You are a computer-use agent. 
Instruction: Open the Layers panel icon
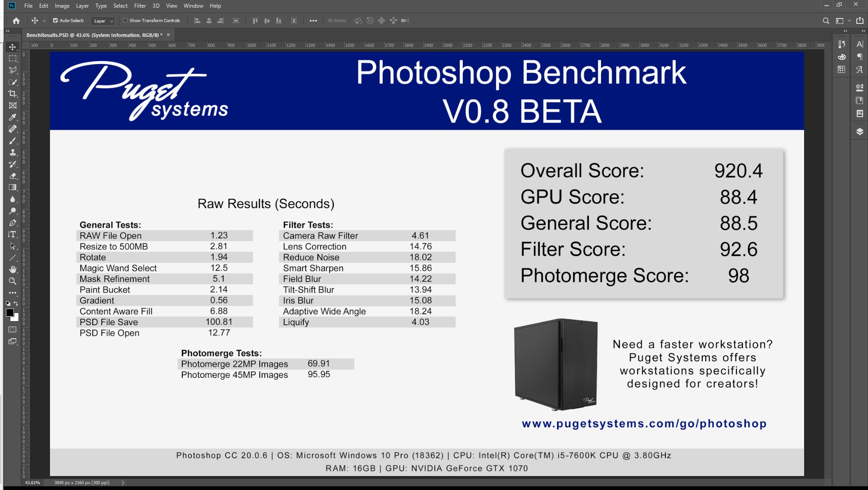click(859, 132)
